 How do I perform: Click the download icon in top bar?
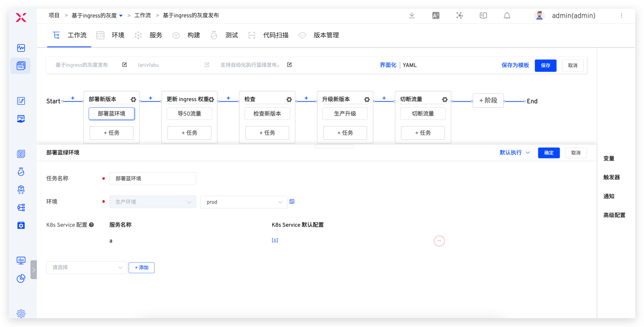coord(412,16)
